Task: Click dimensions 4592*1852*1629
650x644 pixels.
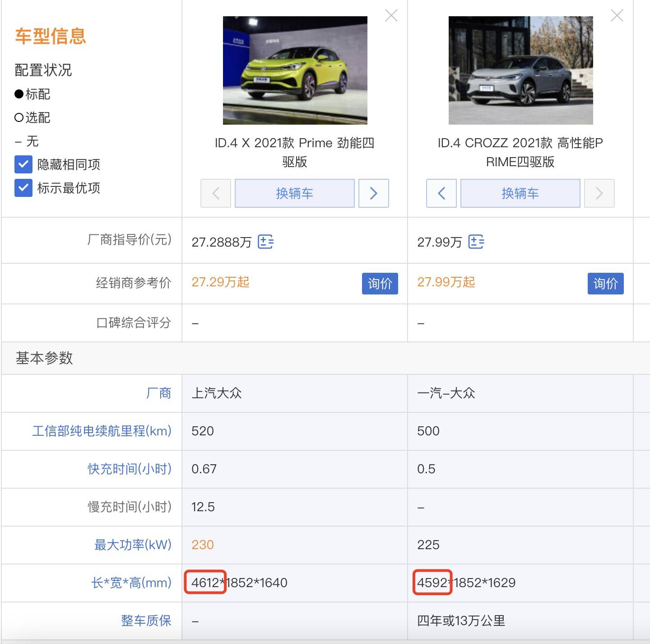Action: click(466, 583)
